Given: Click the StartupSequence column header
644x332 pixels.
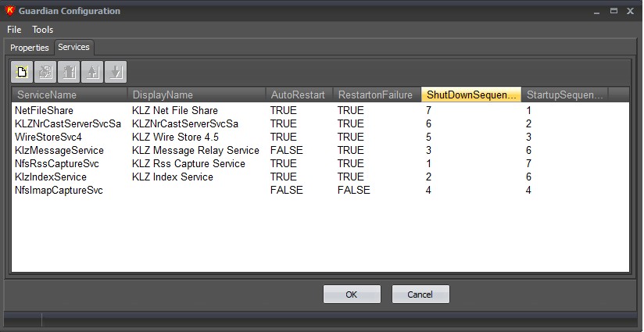Looking at the screenshot, I should [x=565, y=95].
